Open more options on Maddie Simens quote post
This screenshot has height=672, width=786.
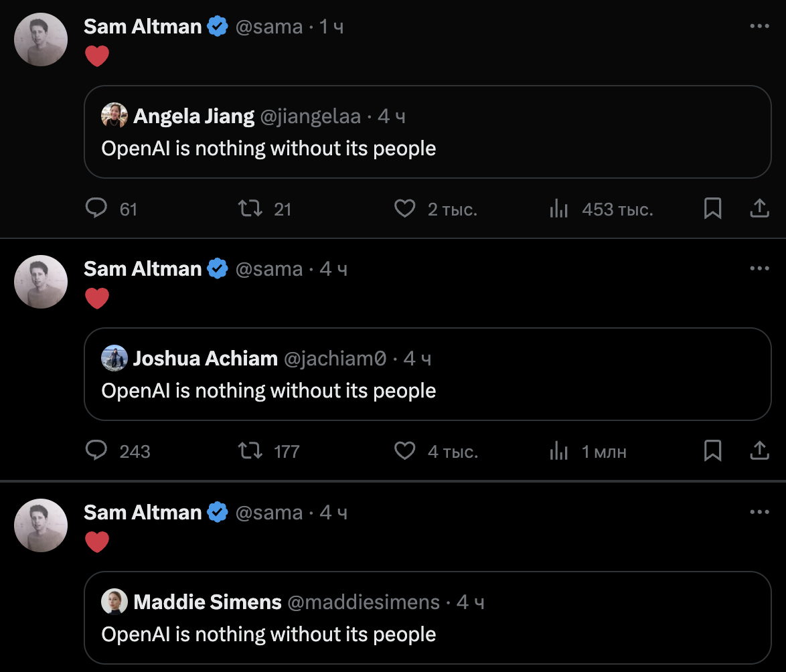pyautogui.click(x=759, y=512)
